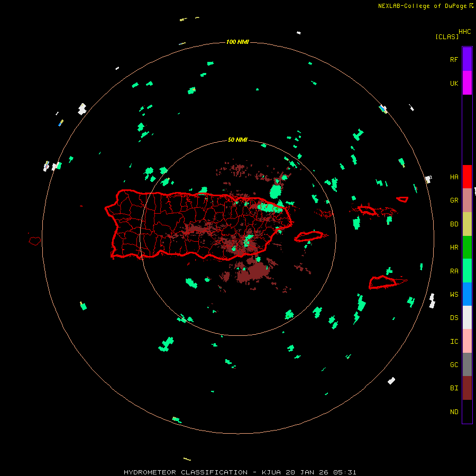This screenshot has width=476, height=476.
Task: Click the RA light green legend swatch
Action: (467, 271)
